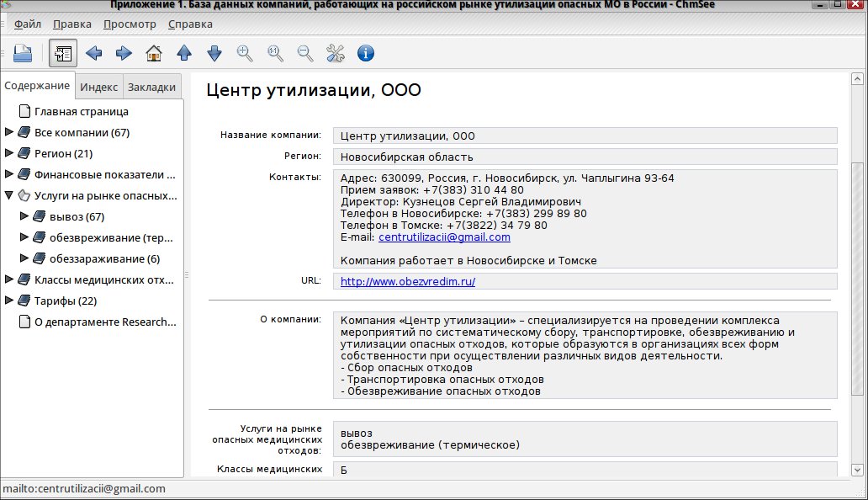Open the centrutilizacii@gmail.com email link
The image size is (868, 500).
point(444,237)
